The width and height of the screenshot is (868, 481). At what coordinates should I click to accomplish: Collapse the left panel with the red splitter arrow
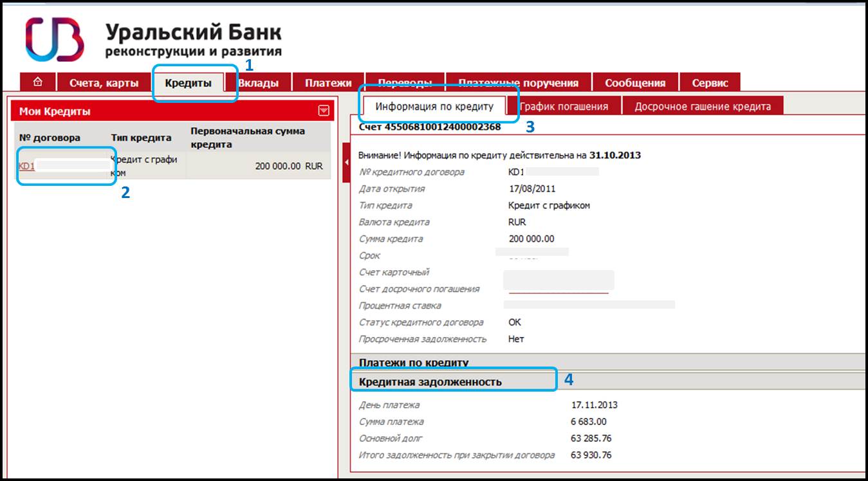point(346,165)
